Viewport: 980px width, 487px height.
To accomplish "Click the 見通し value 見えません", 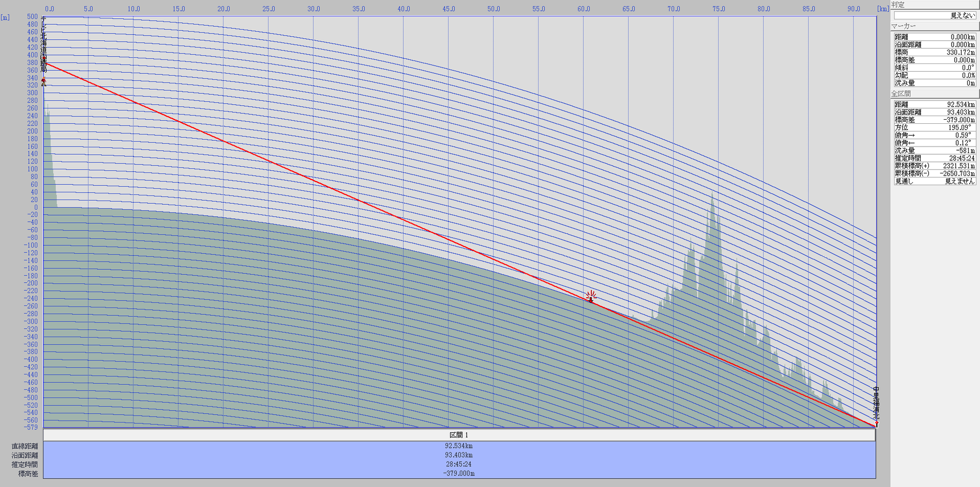I will 959,182.
